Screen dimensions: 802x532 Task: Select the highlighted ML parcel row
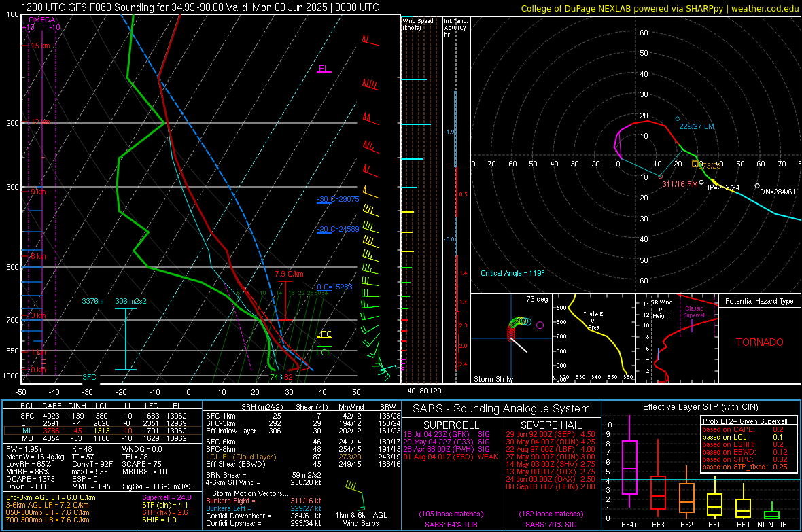tap(103, 431)
